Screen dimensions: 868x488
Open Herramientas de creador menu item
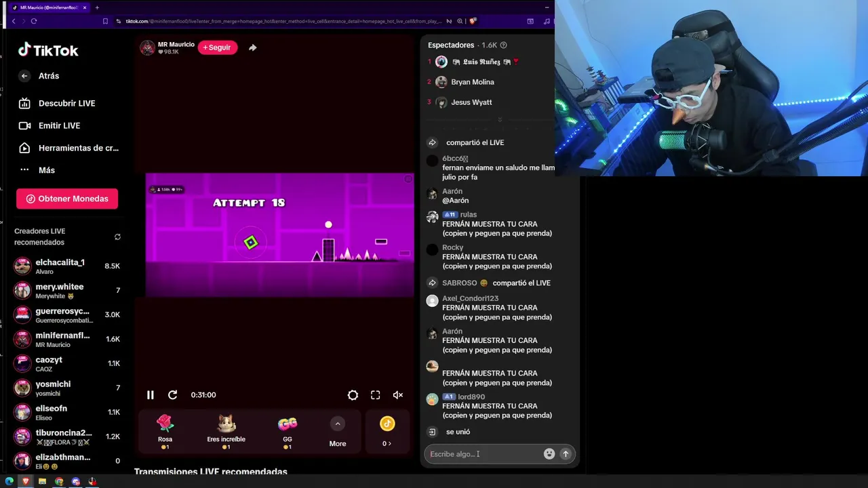tap(68, 148)
